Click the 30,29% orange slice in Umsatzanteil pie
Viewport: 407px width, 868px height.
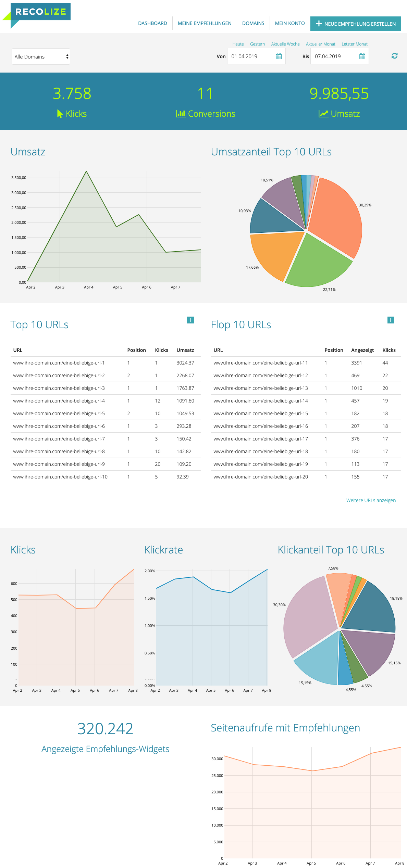(337, 216)
